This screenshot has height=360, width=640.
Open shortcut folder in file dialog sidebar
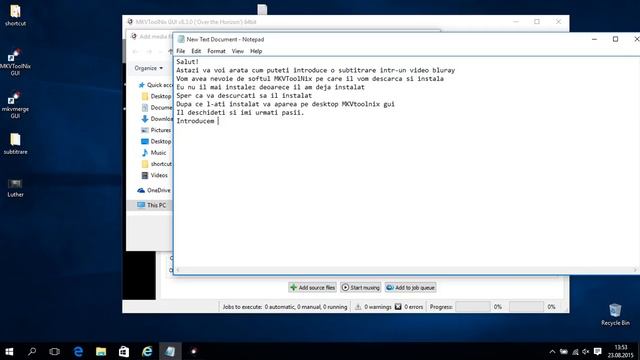tap(156, 164)
